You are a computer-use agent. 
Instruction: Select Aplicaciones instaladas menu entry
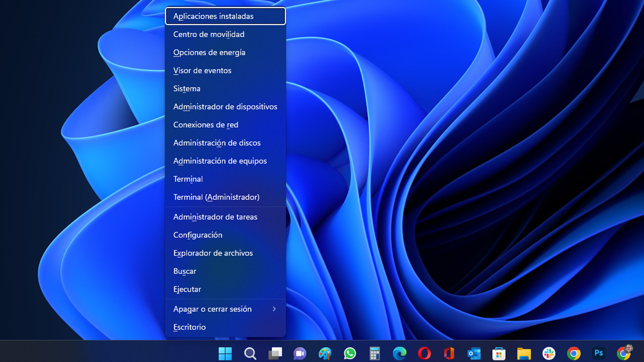tap(225, 16)
